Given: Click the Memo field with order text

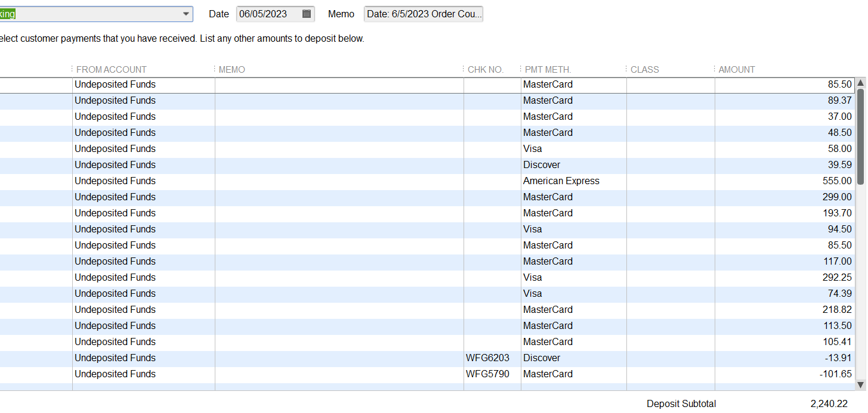Looking at the screenshot, I should tap(424, 14).
